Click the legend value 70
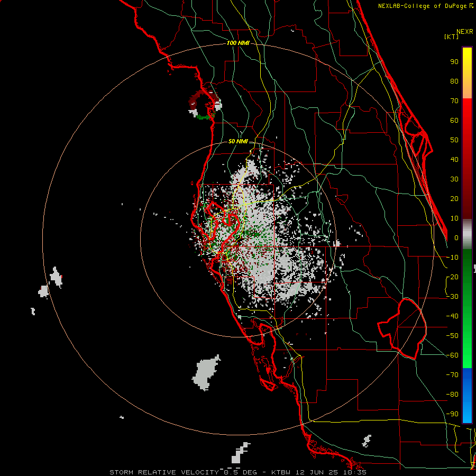This screenshot has height=476, width=476. pos(454,101)
